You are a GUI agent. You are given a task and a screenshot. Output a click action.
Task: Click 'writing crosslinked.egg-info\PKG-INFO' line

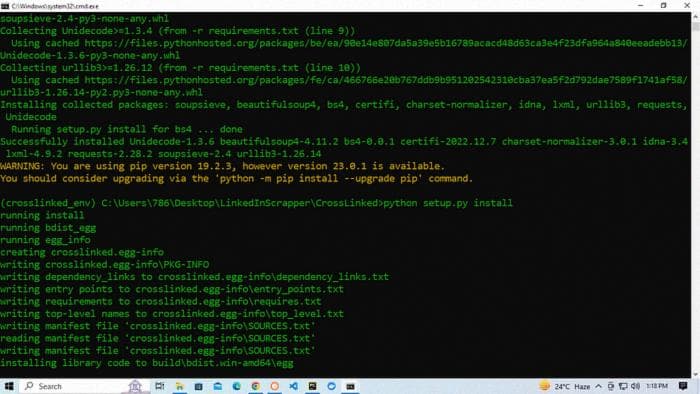pyautogui.click(x=104, y=265)
